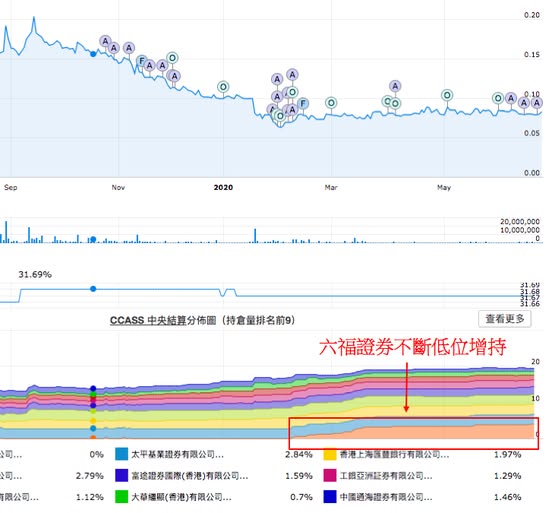Click the 0.15 price axis label

[x=532, y=54]
